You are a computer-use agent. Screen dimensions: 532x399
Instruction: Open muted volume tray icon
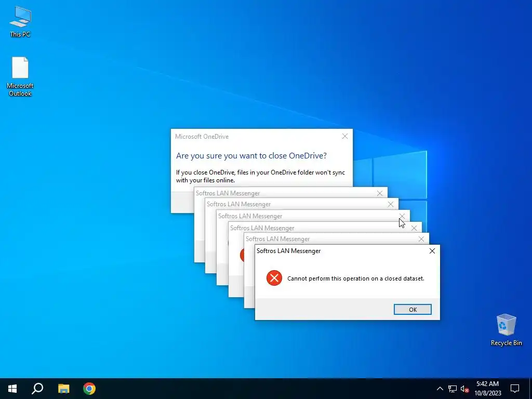point(464,389)
